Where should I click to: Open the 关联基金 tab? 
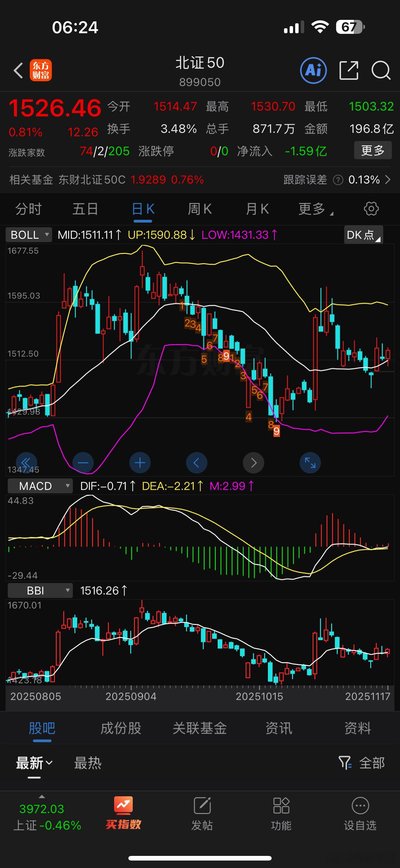200,728
